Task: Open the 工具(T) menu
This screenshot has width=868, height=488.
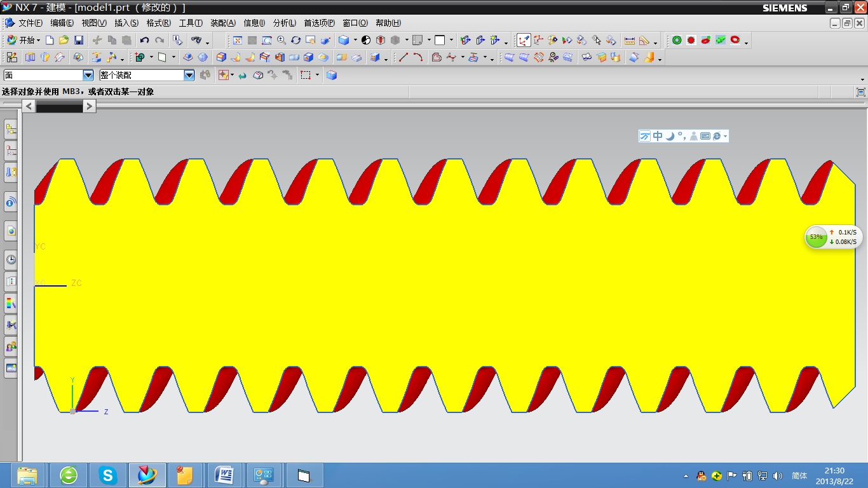Action: [191, 23]
